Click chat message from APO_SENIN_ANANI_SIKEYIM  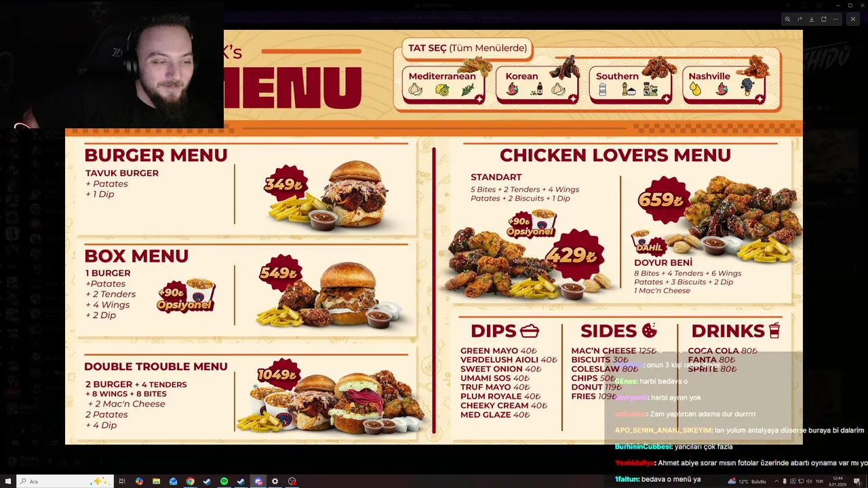click(739, 430)
